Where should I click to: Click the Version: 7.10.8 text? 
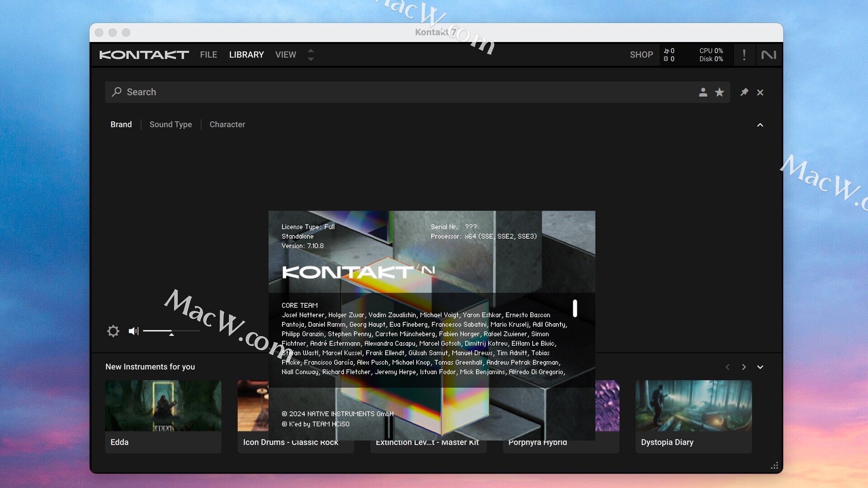[x=302, y=246]
